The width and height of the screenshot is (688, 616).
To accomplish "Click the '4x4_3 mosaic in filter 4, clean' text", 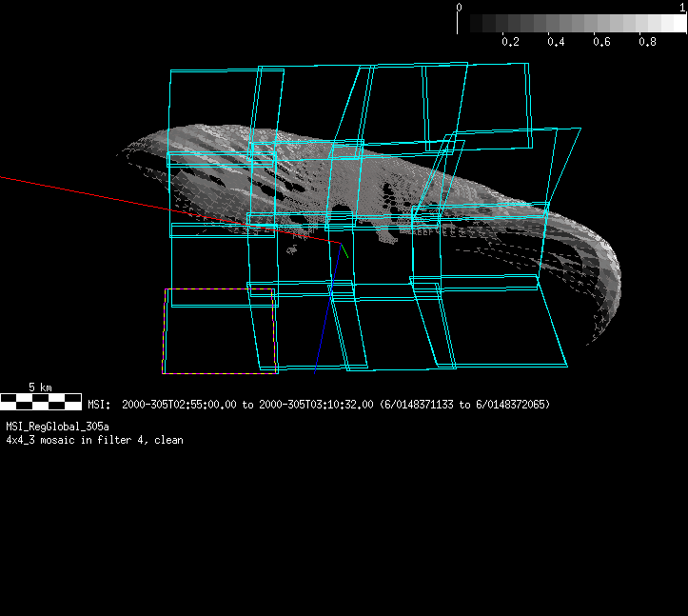I will coord(94,440).
